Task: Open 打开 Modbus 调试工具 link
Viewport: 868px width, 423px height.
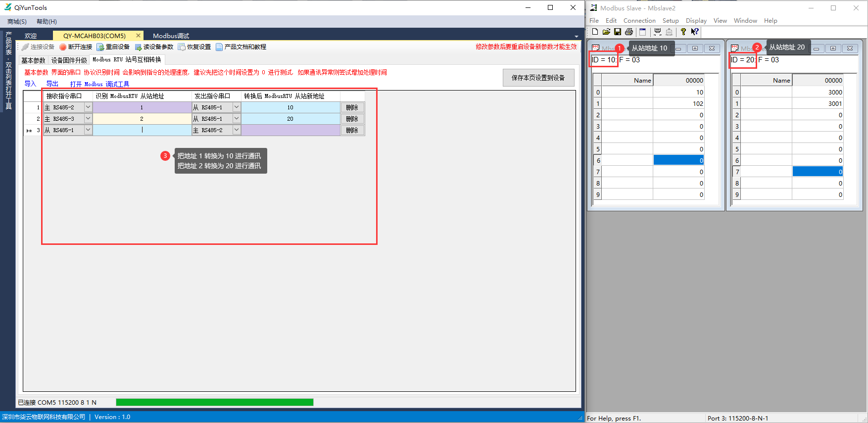Action: coord(99,84)
